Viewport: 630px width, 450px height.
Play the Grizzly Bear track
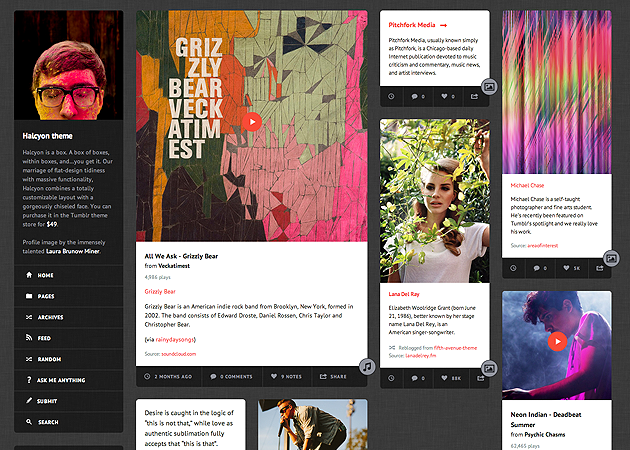point(252,121)
